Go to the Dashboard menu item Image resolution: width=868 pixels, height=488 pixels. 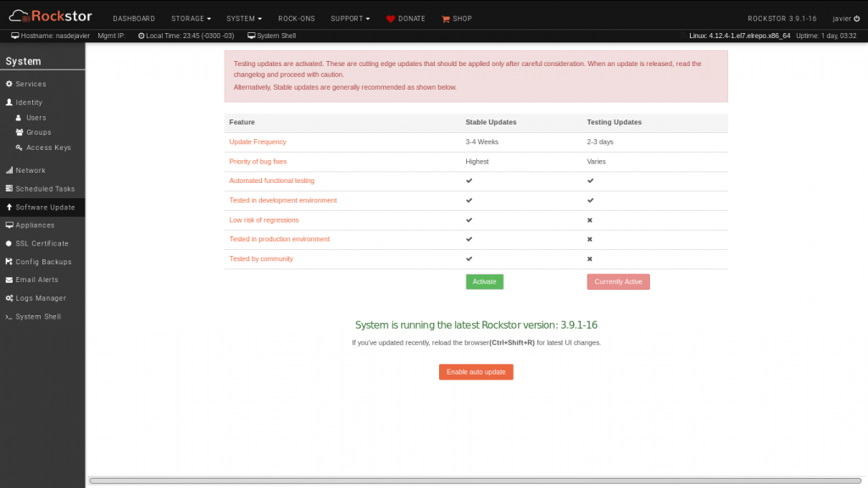[134, 19]
